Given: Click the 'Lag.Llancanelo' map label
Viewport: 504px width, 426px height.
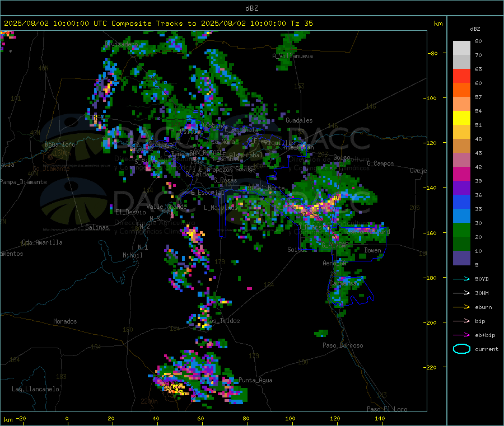Looking at the screenshot, I should click(x=35, y=389).
